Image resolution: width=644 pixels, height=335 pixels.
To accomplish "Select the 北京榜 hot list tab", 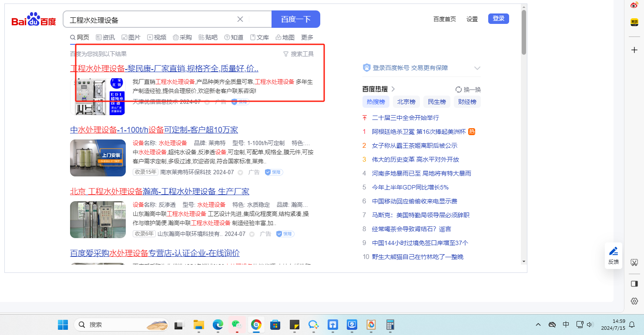I will (406, 102).
